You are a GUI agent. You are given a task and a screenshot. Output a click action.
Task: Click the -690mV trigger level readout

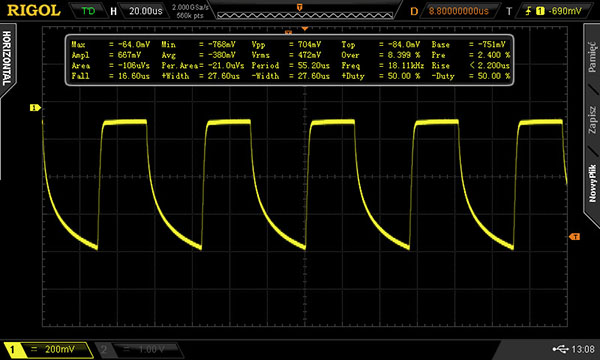click(565, 11)
